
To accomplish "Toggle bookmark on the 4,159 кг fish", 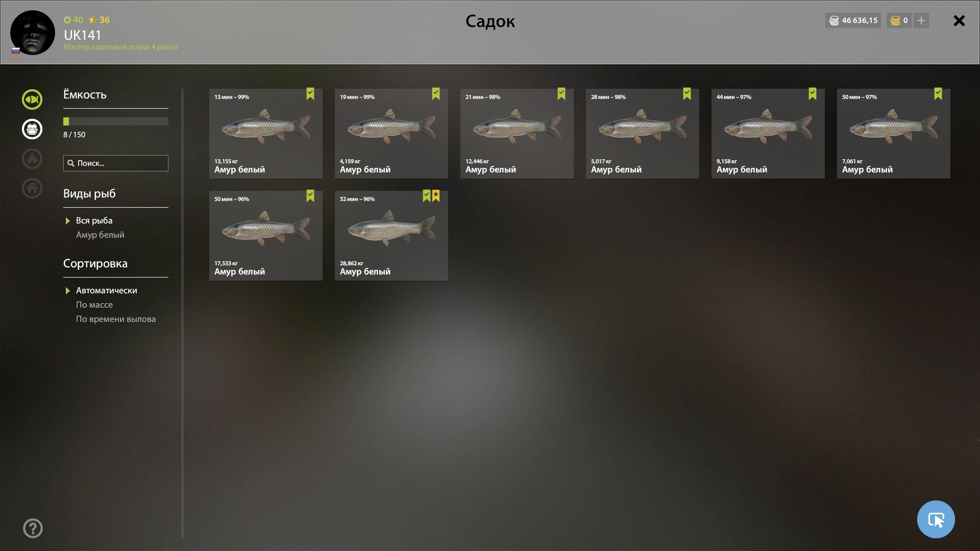I will [x=436, y=94].
